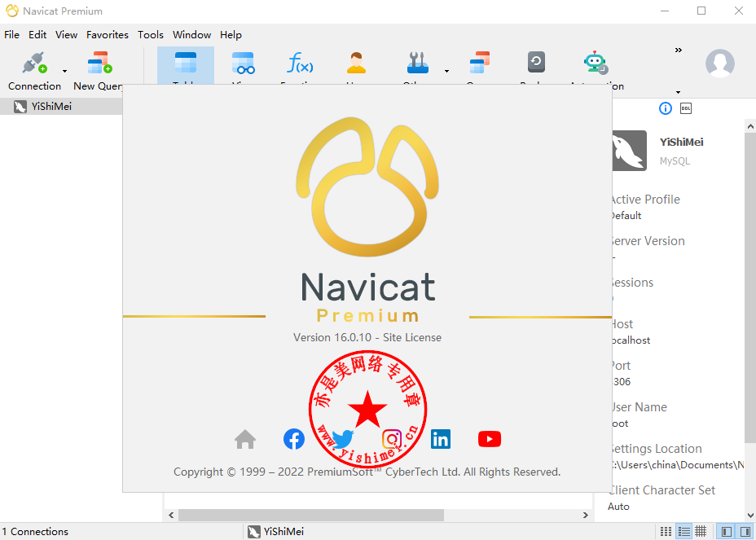Click the horizontal scrollbar right arrow
Screen dimensions: 756x540
pyautogui.click(x=585, y=516)
